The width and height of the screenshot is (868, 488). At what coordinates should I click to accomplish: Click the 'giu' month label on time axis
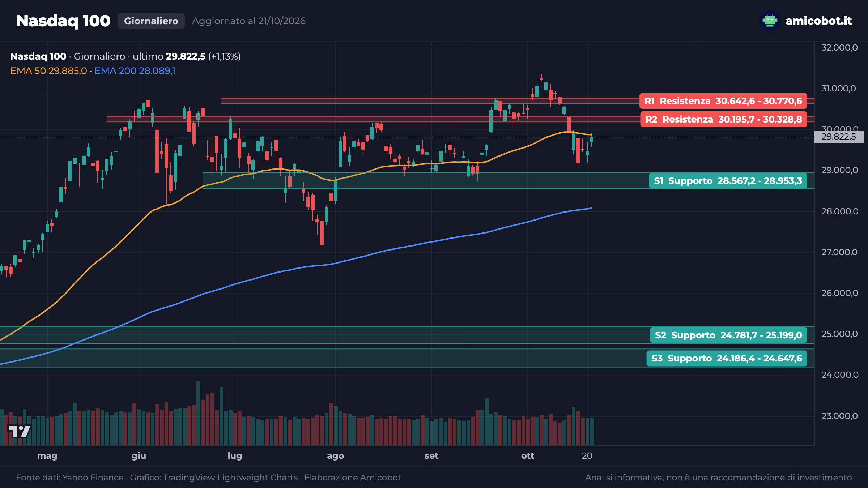(139, 456)
